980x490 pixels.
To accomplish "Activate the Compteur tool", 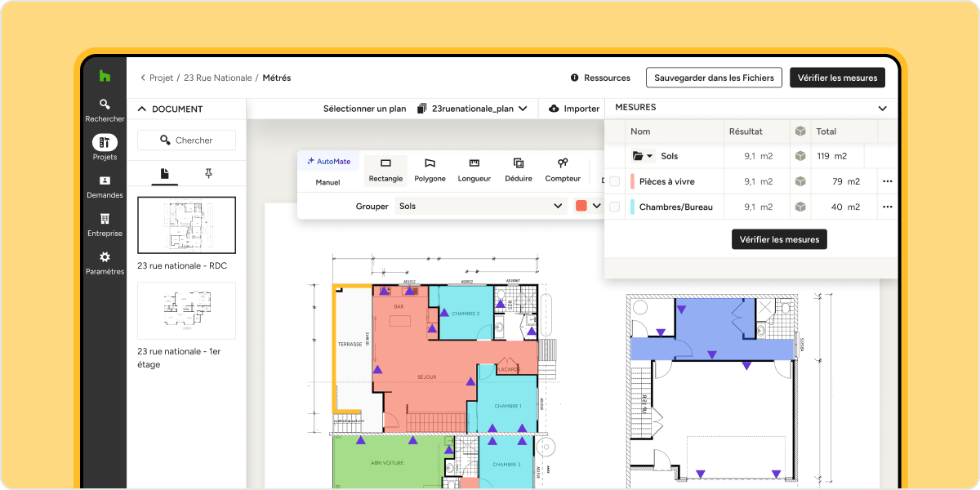I will click(x=562, y=170).
